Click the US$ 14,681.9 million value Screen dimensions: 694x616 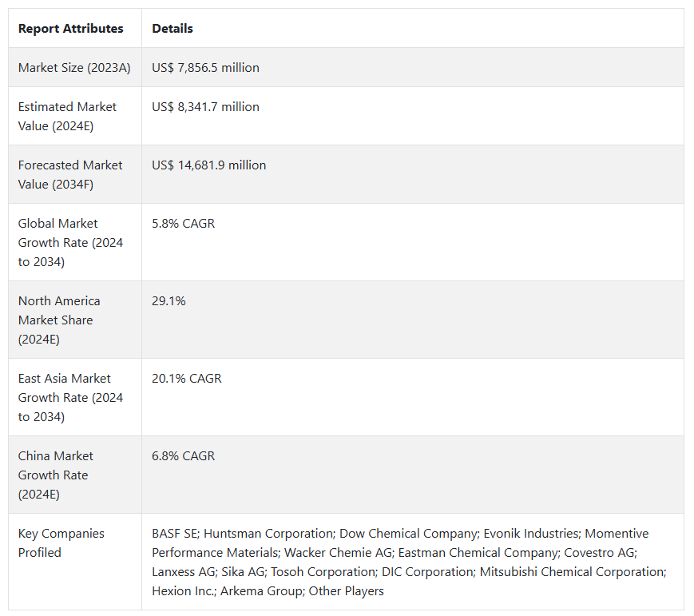click(x=209, y=165)
